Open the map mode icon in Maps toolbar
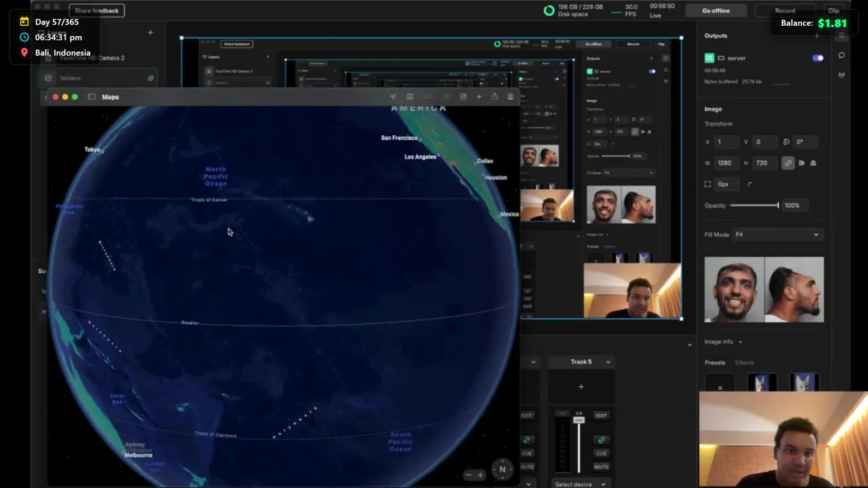This screenshot has height=488, width=868. pos(410,97)
